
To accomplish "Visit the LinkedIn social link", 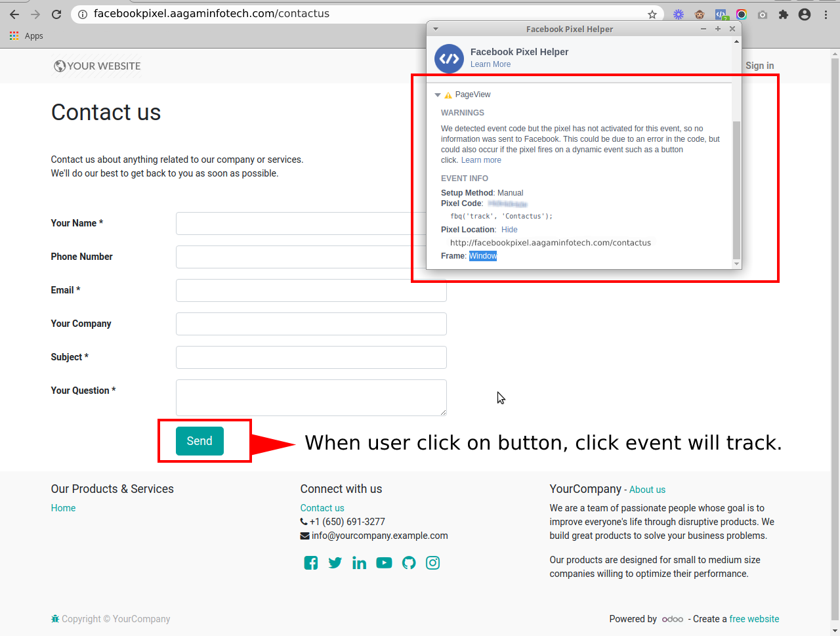I will pyautogui.click(x=360, y=563).
